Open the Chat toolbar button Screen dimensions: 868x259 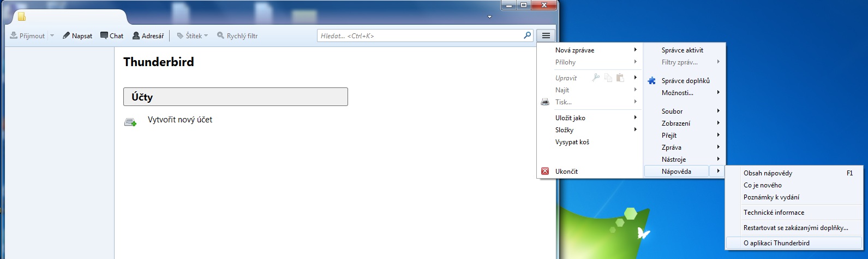(112, 36)
